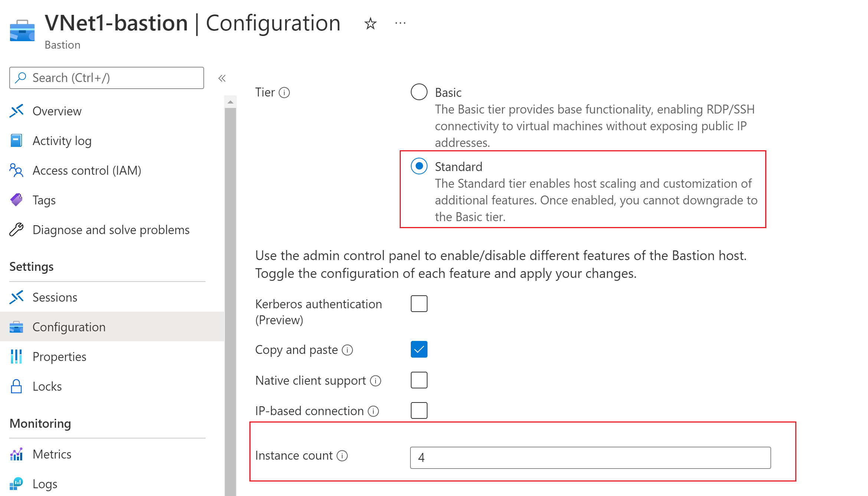The height and width of the screenshot is (496, 868).
Task: Click the Tier info icon
Action: [x=284, y=92]
